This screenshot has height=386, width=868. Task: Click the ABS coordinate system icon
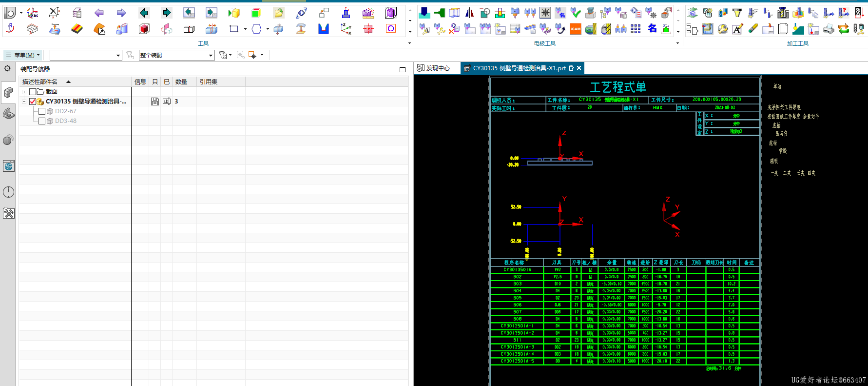pos(32,13)
